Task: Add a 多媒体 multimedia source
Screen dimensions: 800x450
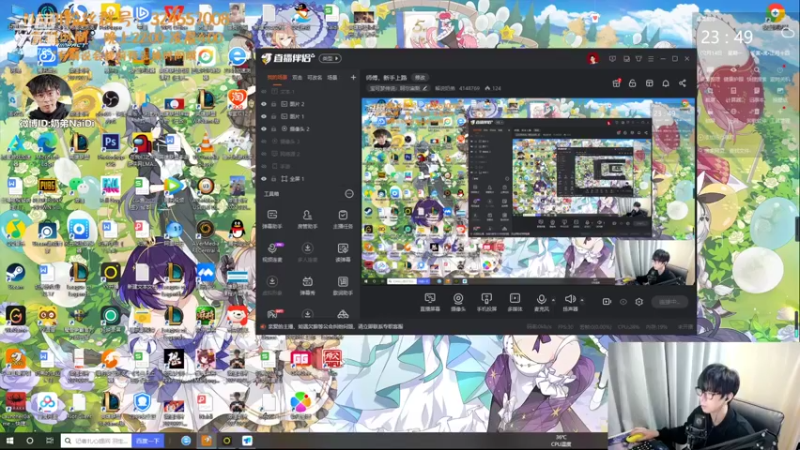Action: (515, 302)
